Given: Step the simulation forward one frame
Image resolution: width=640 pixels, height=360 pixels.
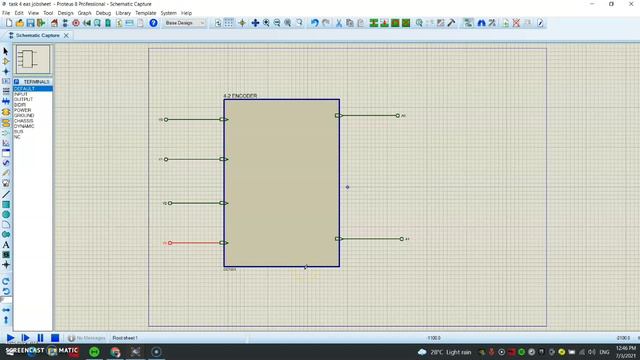Looking at the screenshot, I should click(x=25, y=338).
